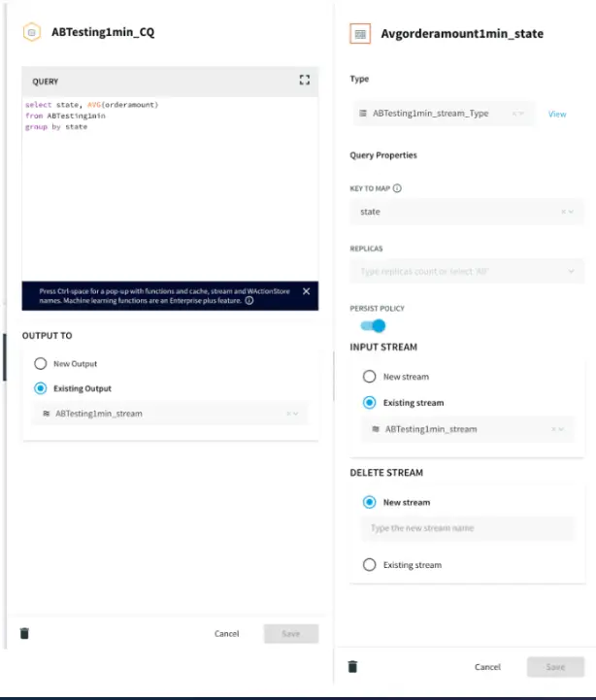The width and height of the screenshot is (596, 700).
Task: Expand the query editor to fullscreen
Action: click(x=305, y=81)
